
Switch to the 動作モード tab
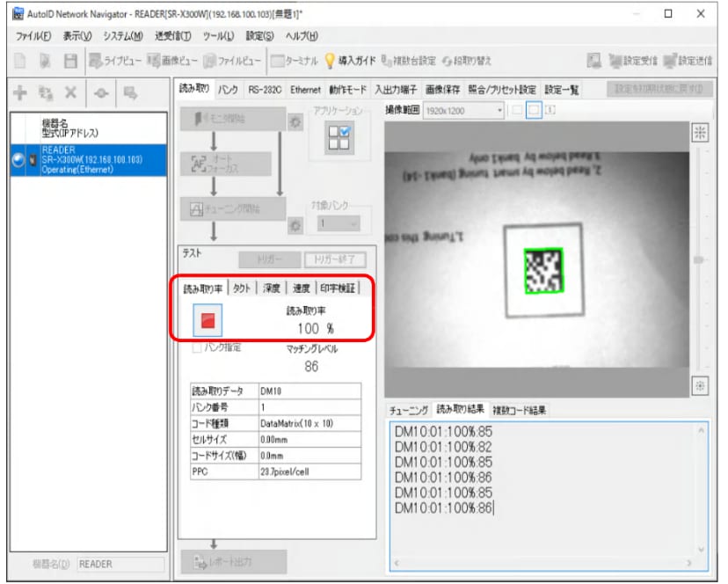coord(348,90)
